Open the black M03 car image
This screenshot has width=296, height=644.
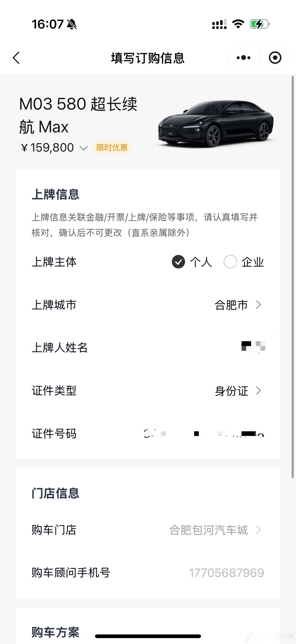click(x=216, y=124)
